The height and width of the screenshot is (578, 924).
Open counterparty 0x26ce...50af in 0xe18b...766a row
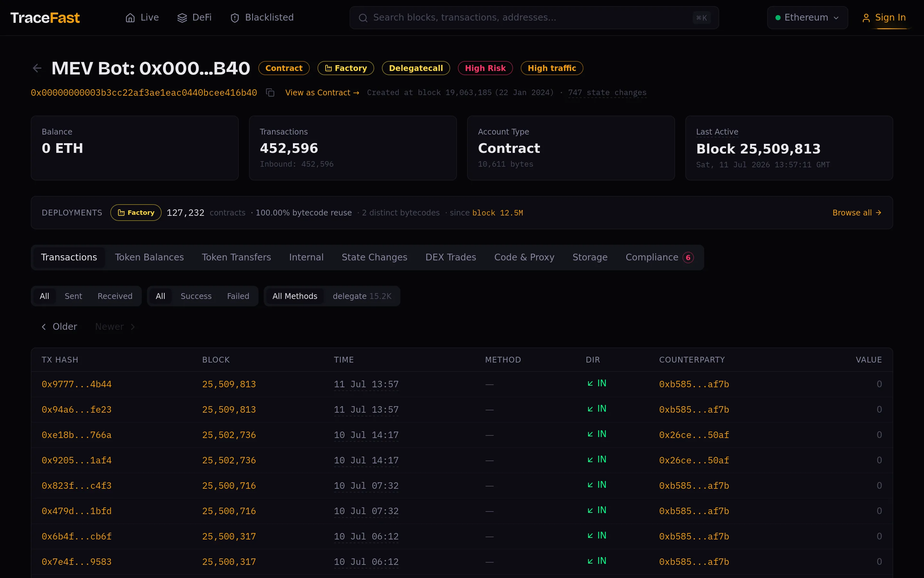(x=694, y=435)
